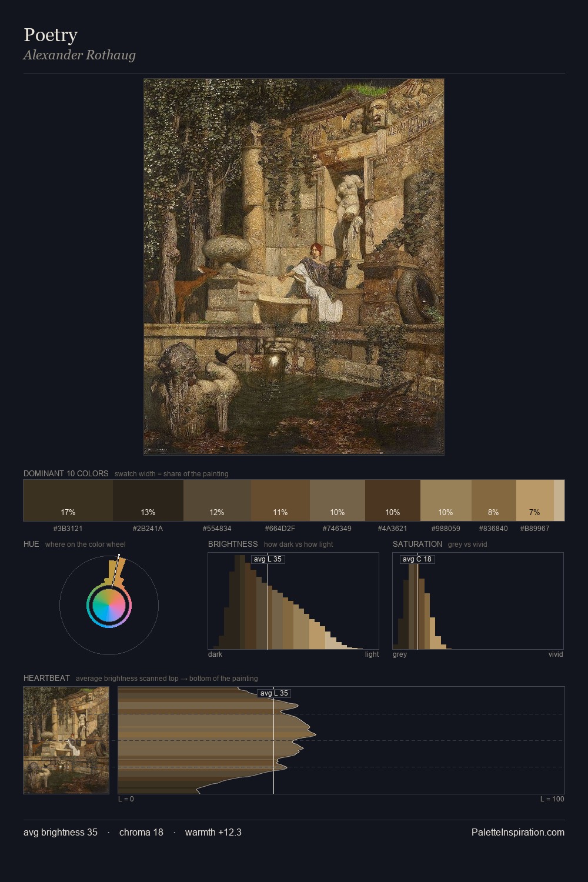
Task: Select the #2B241A swatch at 13%
Action: coord(148,500)
